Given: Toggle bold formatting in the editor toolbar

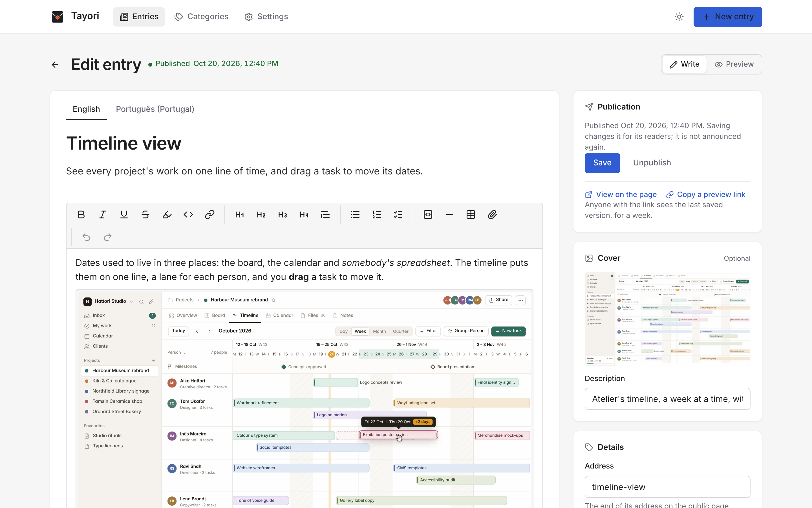Looking at the screenshot, I should click(81, 214).
